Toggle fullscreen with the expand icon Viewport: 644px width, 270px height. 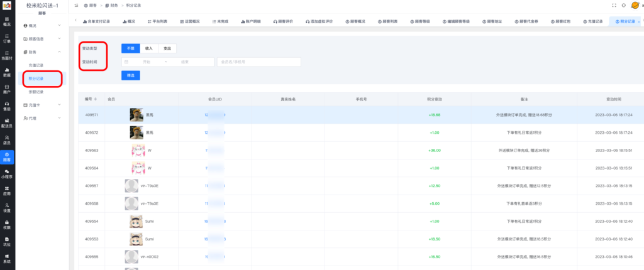coord(614,5)
